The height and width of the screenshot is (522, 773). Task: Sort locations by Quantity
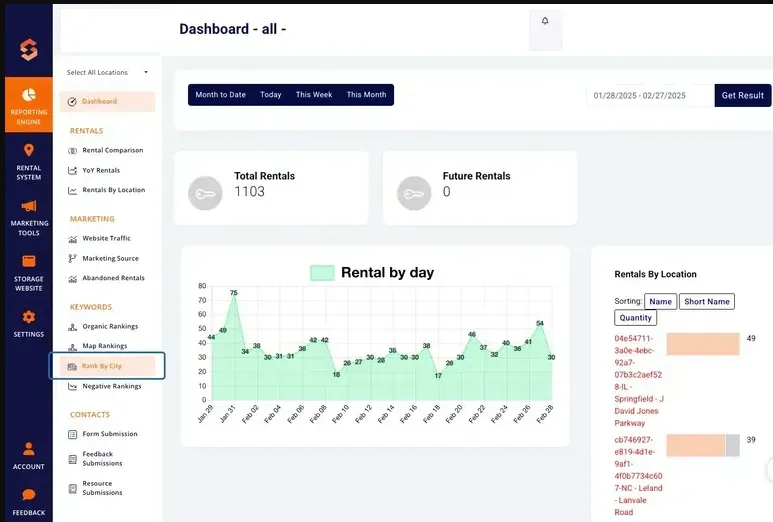coord(635,318)
